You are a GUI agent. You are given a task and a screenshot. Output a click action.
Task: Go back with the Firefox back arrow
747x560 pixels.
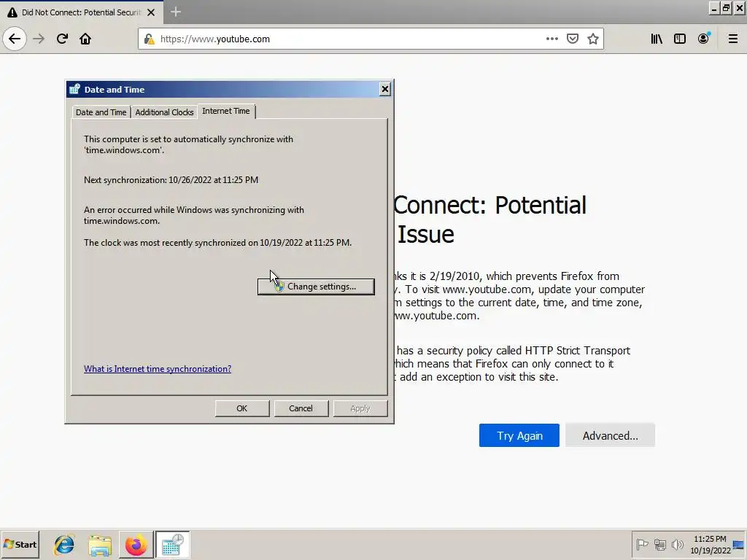pos(15,39)
